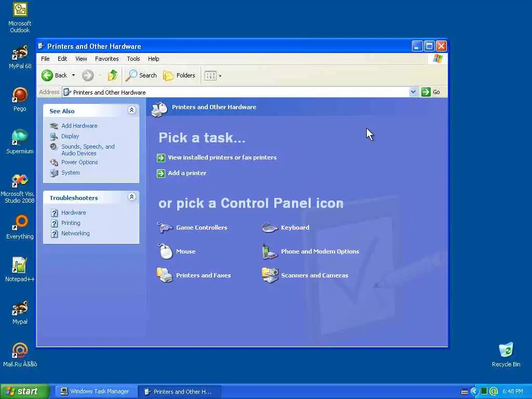Launch the Hardware troubleshooter
Viewport: 532px width, 399px height.
73,212
